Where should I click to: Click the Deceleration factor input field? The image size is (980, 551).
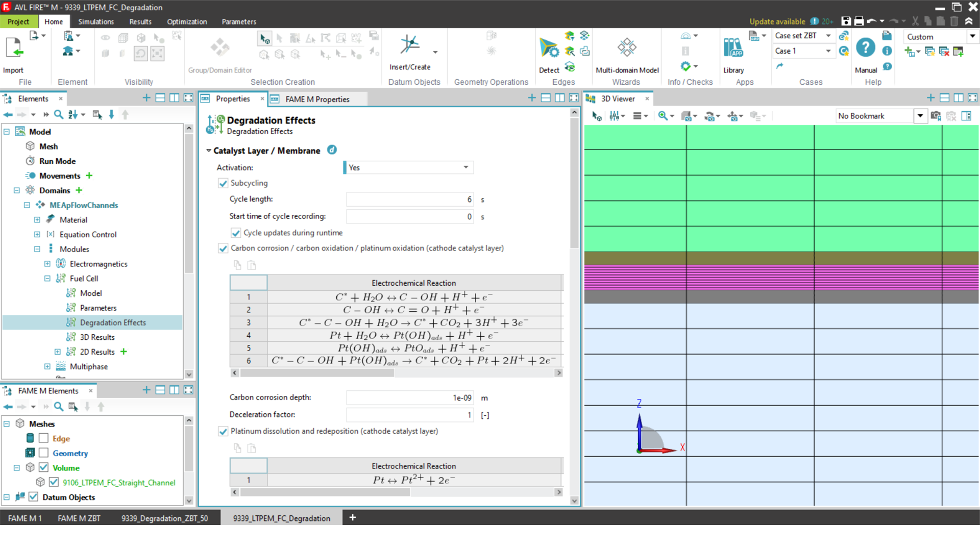(410, 415)
